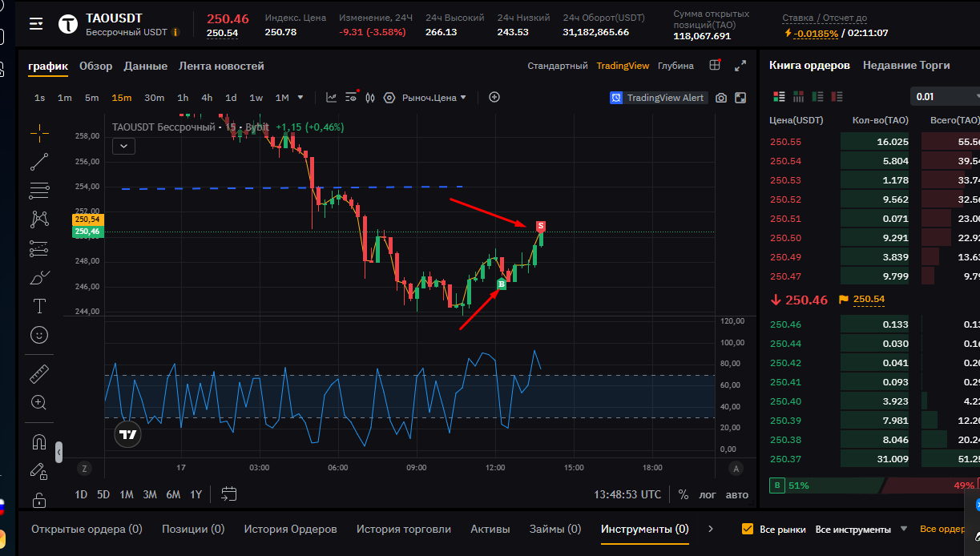
Task: Set chart range to 3M
Action: (150, 494)
